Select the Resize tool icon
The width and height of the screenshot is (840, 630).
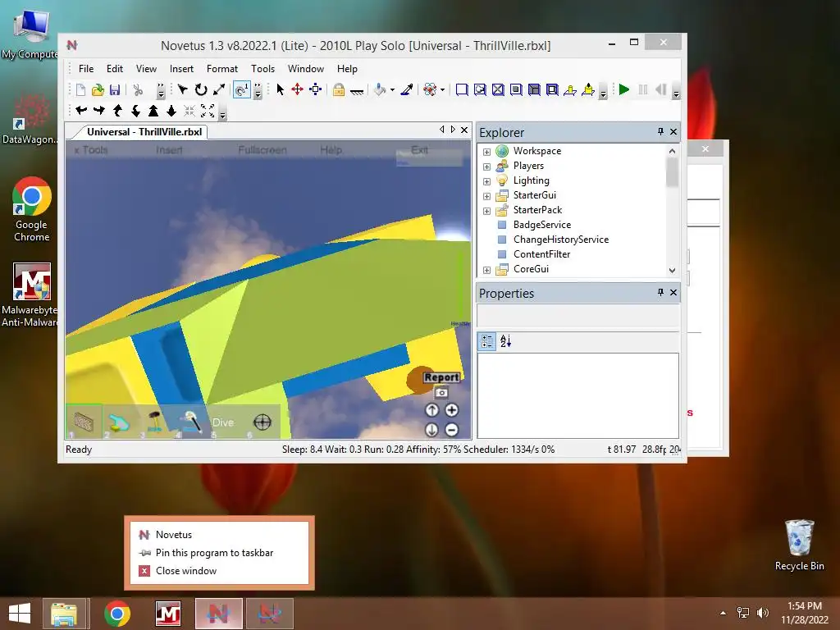click(218, 90)
